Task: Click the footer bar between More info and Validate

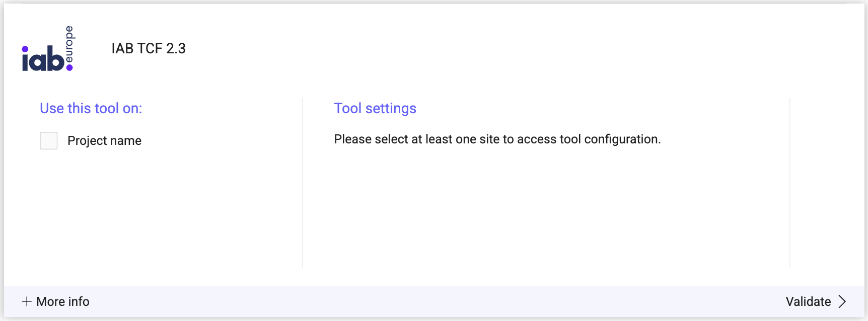Action: (433, 301)
